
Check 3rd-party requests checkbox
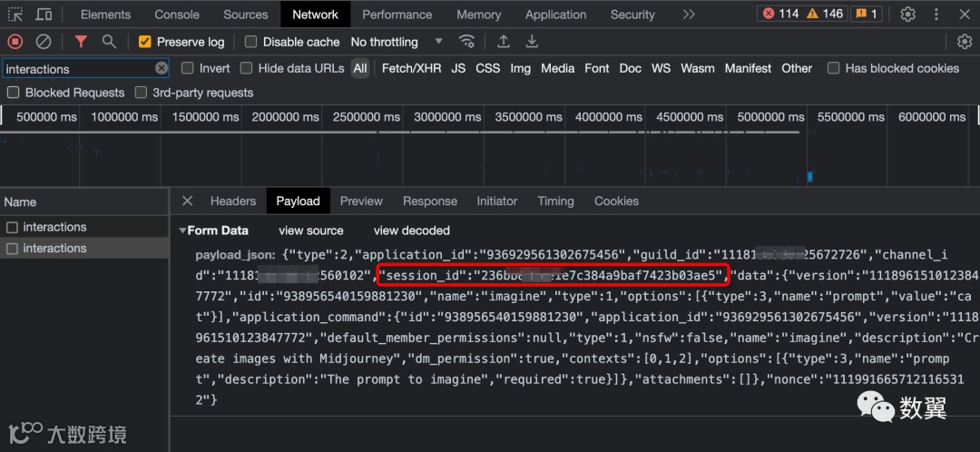click(x=141, y=93)
